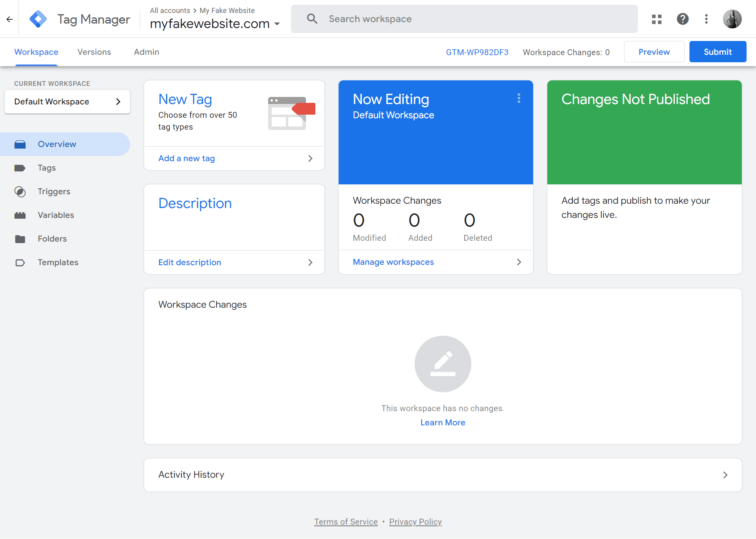The width and height of the screenshot is (756, 539).
Task: Open the Tags section in the sidebar
Action: (46, 168)
